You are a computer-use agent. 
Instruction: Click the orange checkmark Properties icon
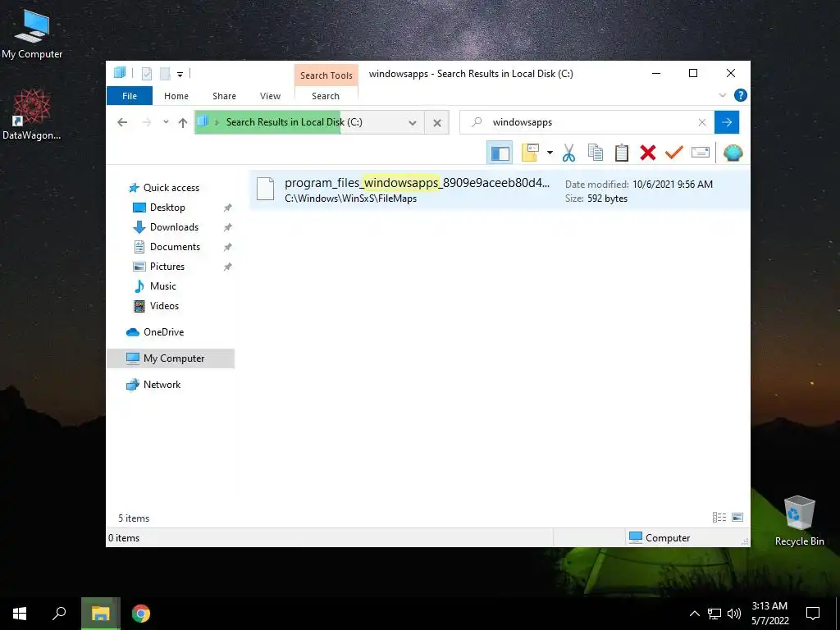674,153
